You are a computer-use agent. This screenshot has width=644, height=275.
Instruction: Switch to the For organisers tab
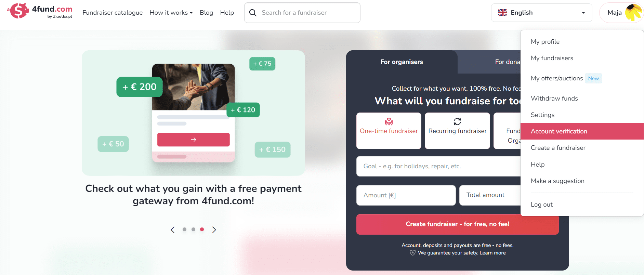pos(402,62)
